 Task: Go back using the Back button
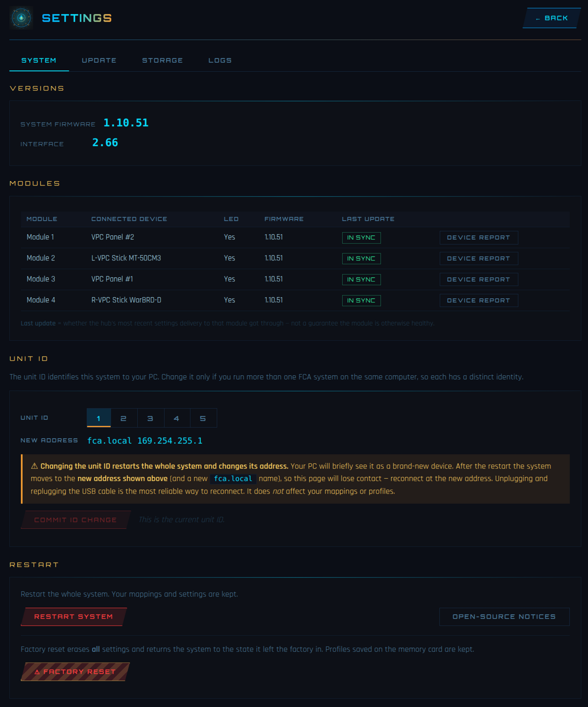(x=551, y=18)
